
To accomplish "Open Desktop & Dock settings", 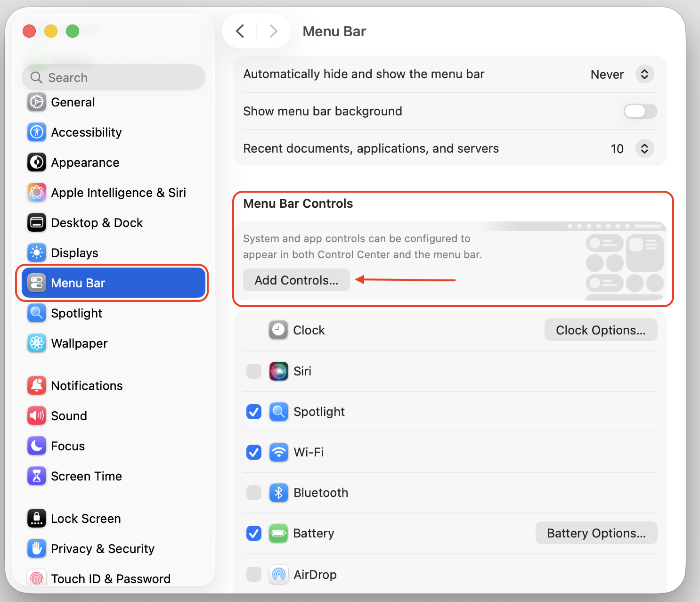I will point(114,223).
